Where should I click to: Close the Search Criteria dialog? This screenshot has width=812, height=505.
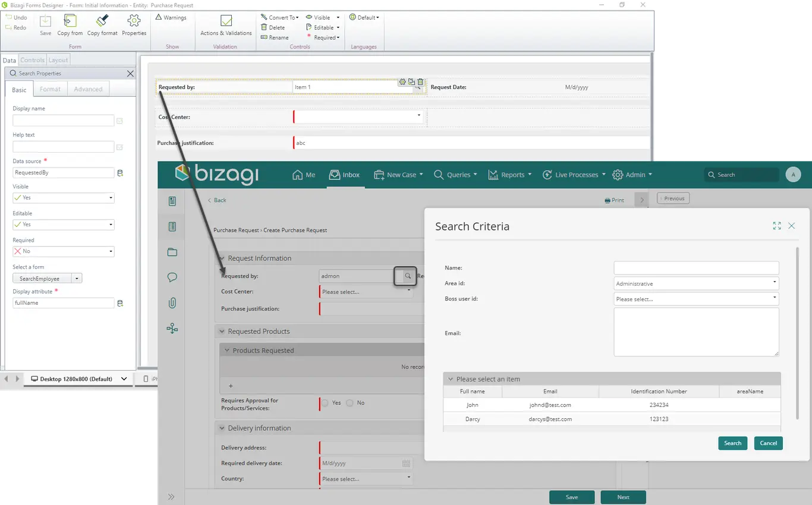point(792,226)
